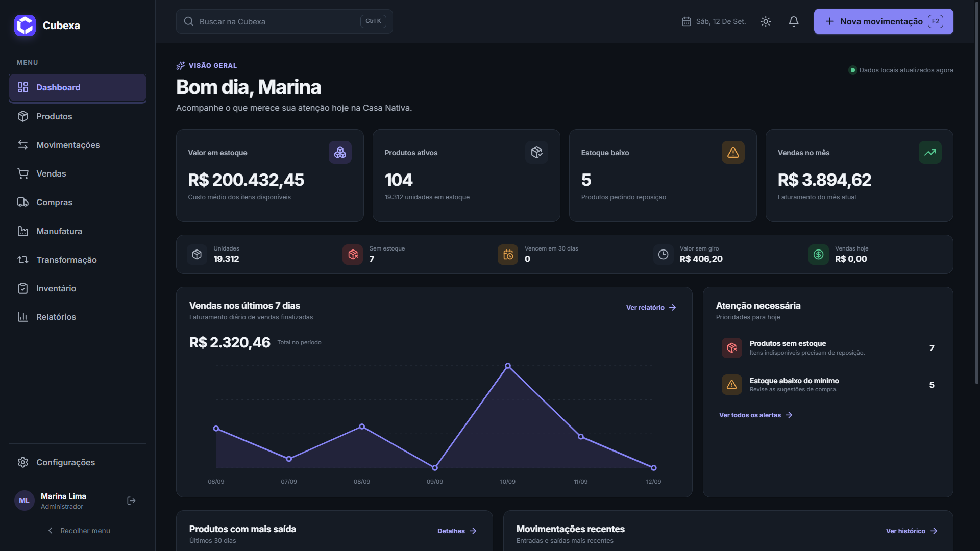The height and width of the screenshot is (551, 980).
Task: Open Transformação menu item
Action: [78, 260]
